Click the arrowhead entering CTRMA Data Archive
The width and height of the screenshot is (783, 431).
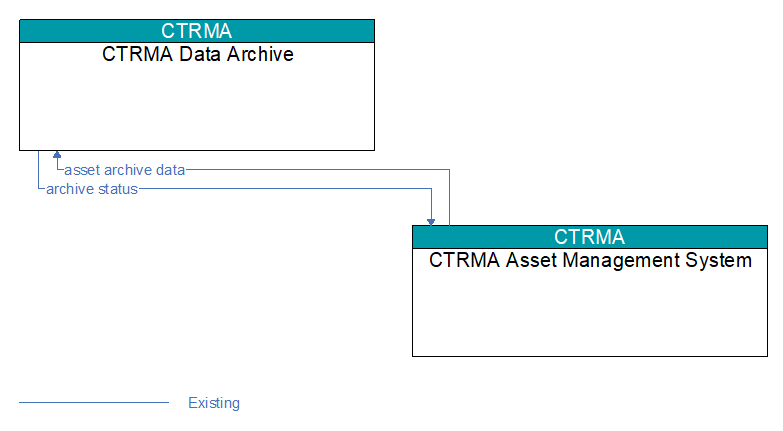pos(57,154)
